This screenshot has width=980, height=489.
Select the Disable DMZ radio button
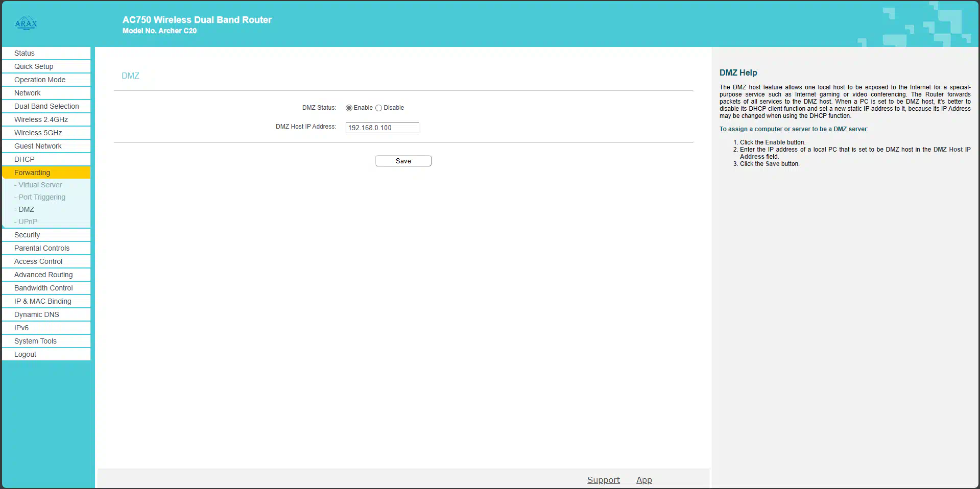point(378,108)
